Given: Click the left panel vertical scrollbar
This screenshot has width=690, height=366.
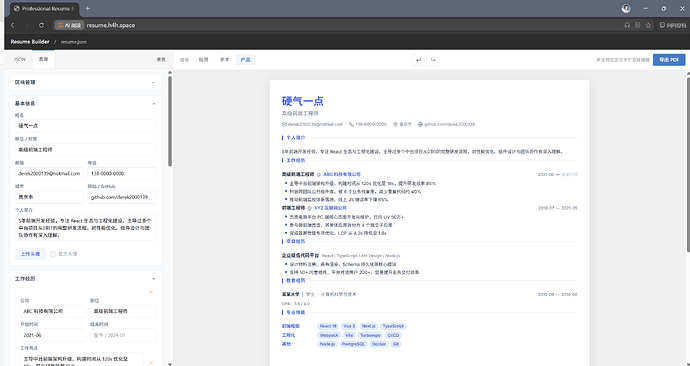Looking at the screenshot, I should [x=170, y=121].
